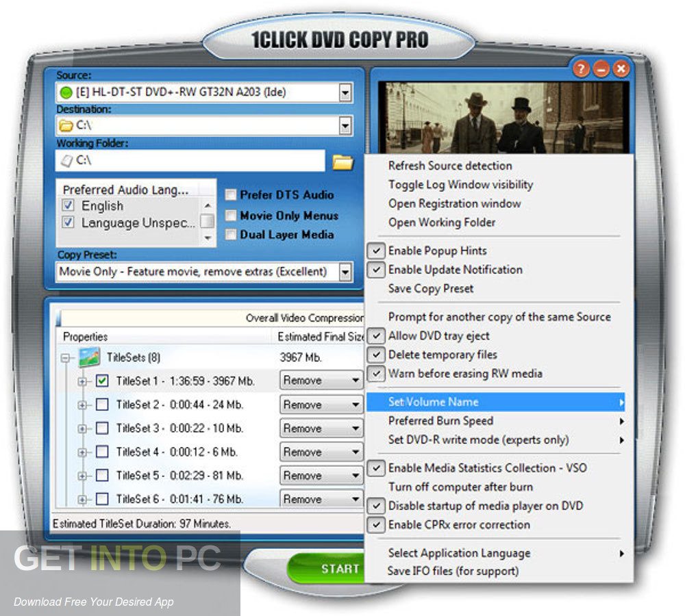Screen dimensions: 685x616
Task: Click audio language list scroll up arrow
Action: pyautogui.click(x=208, y=205)
